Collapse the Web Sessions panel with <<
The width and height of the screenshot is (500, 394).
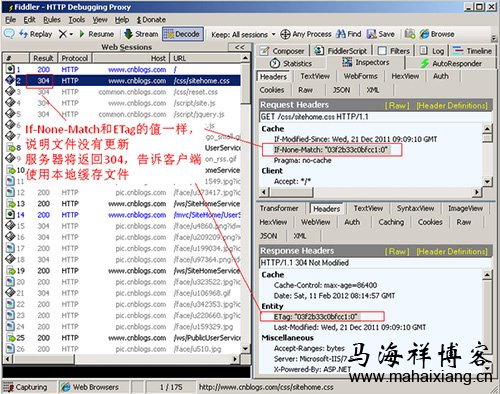point(240,47)
